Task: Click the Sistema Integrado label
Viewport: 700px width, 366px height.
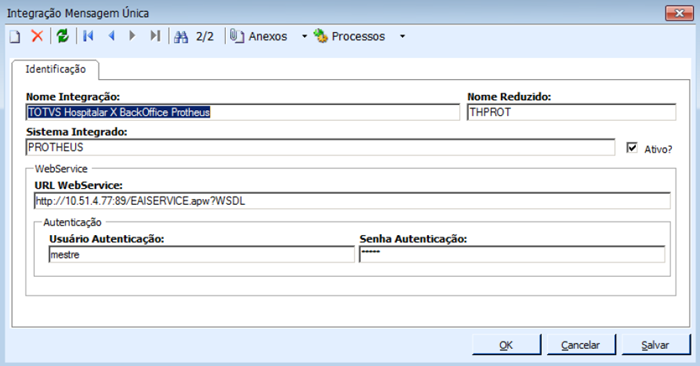Action: pos(76,132)
